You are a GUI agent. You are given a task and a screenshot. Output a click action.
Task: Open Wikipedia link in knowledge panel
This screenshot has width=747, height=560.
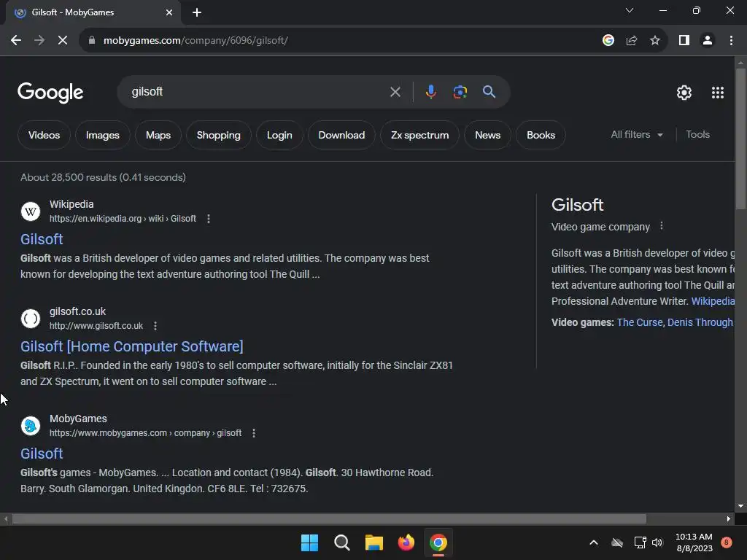click(x=713, y=301)
